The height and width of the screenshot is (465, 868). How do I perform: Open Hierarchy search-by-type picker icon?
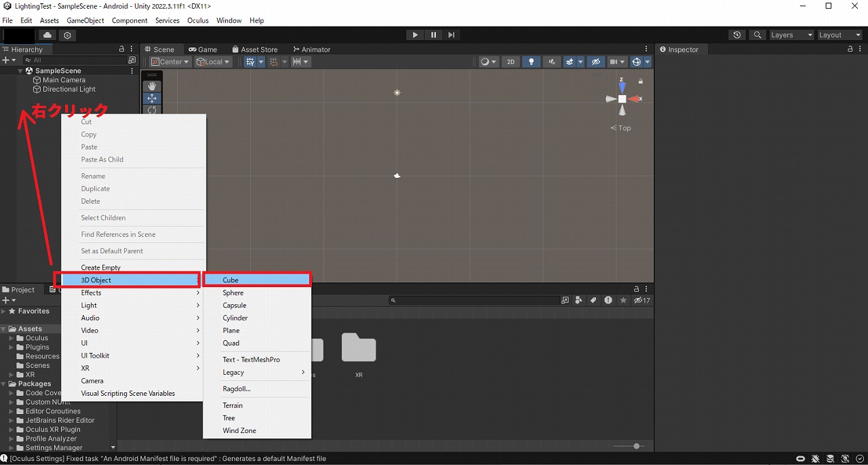(x=132, y=60)
